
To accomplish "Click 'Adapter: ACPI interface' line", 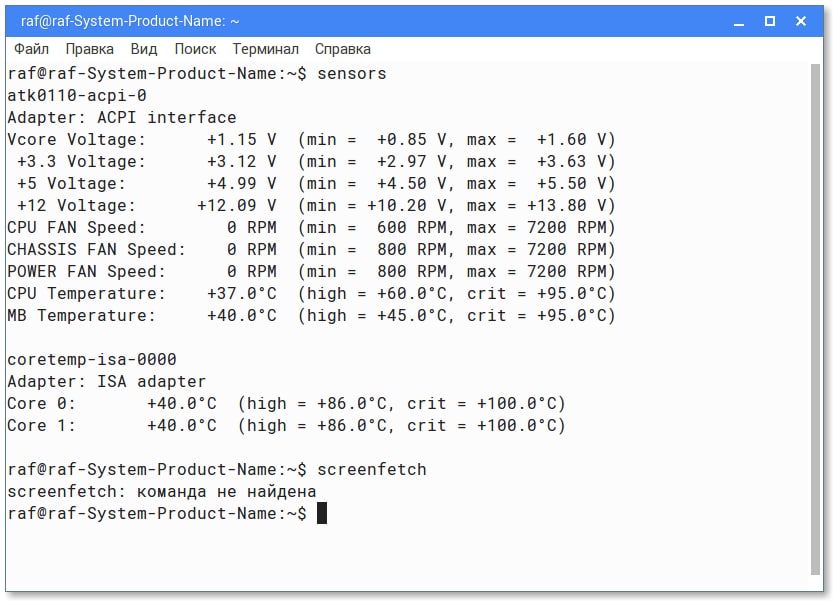I will coord(122,117).
